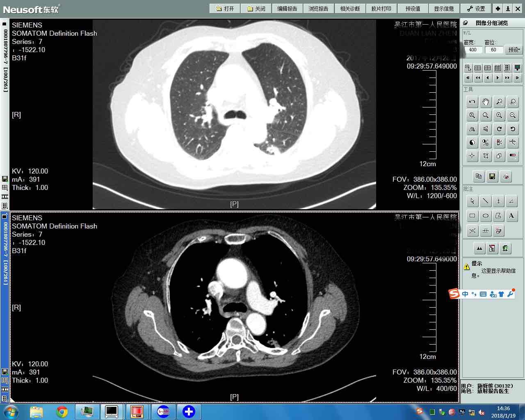525x420 pixels.
Task: Click 相关诊断 related diagnosis button
Action: (350, 9)
